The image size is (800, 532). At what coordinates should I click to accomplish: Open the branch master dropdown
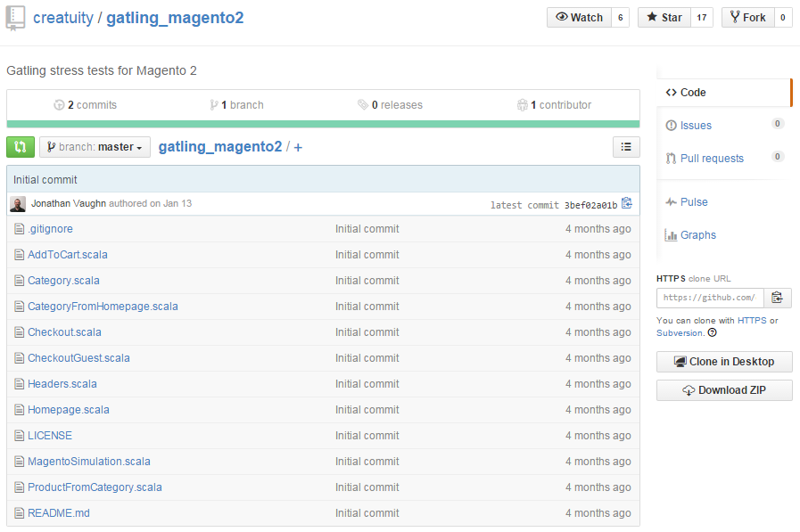click(x=95, y=147)
